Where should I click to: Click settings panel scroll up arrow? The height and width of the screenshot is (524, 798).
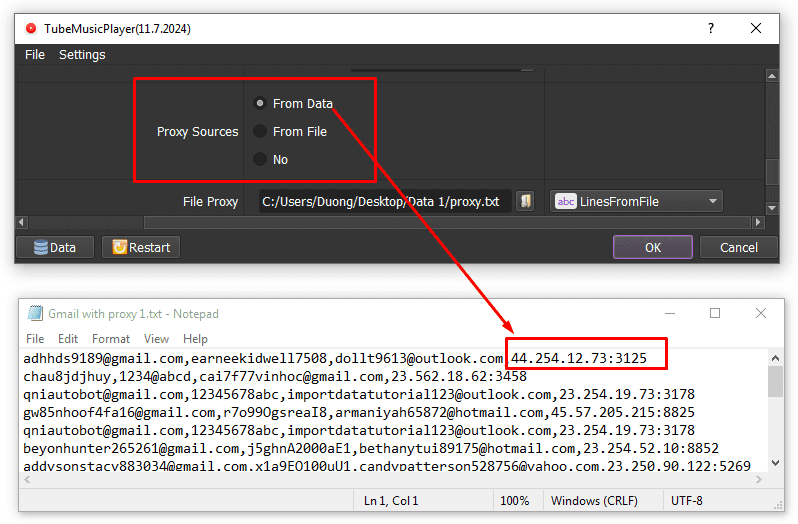click(772, 76)
